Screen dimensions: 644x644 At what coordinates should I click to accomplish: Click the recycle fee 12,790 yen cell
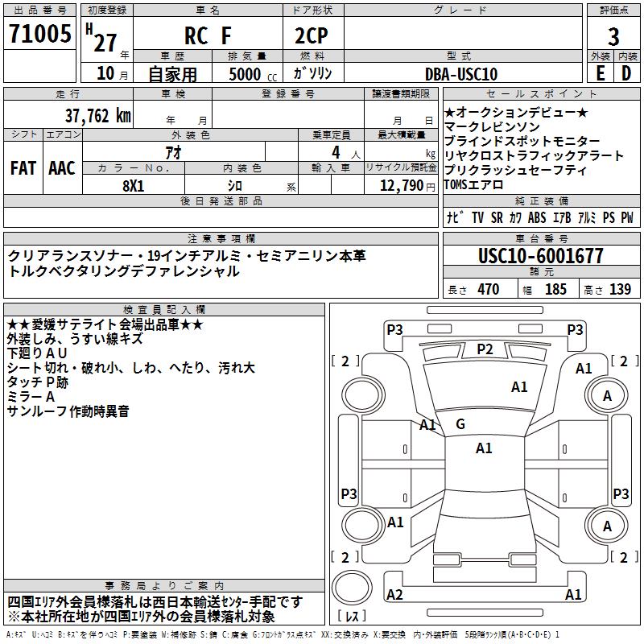[x=401, y=185]
